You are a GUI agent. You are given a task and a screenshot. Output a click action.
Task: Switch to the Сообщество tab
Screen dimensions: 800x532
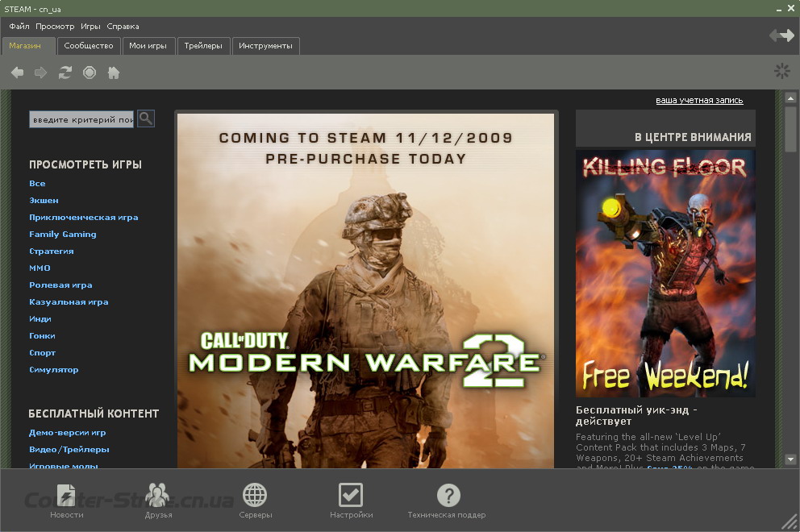pyautogui.click(x=89, y=45)
